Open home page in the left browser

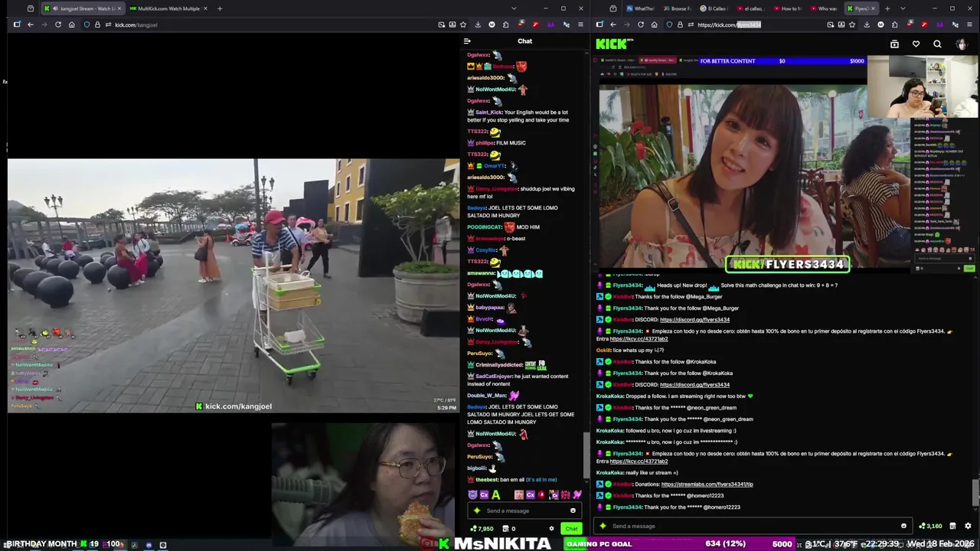click(x=72, y=24)
